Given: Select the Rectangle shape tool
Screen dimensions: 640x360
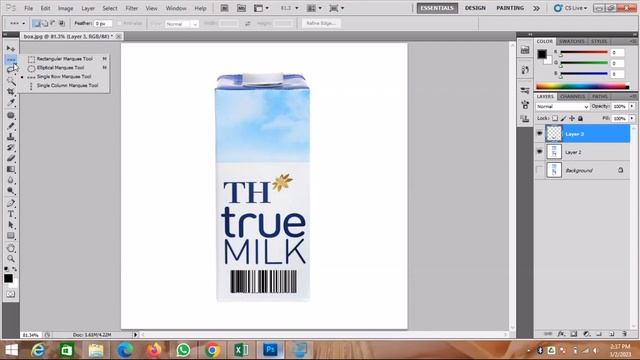Looking at the screenshot, I should point(11,236).
